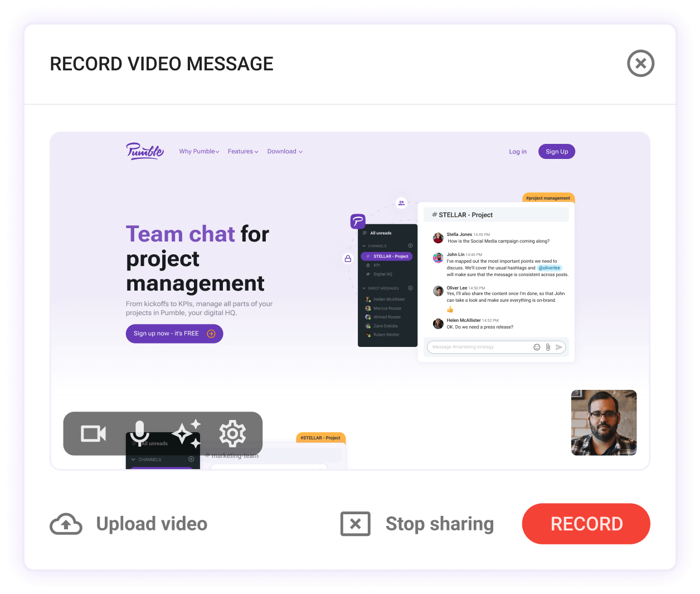
Task: Click the cloud icon next to Upload video
Action: click(x=66, y=523)
